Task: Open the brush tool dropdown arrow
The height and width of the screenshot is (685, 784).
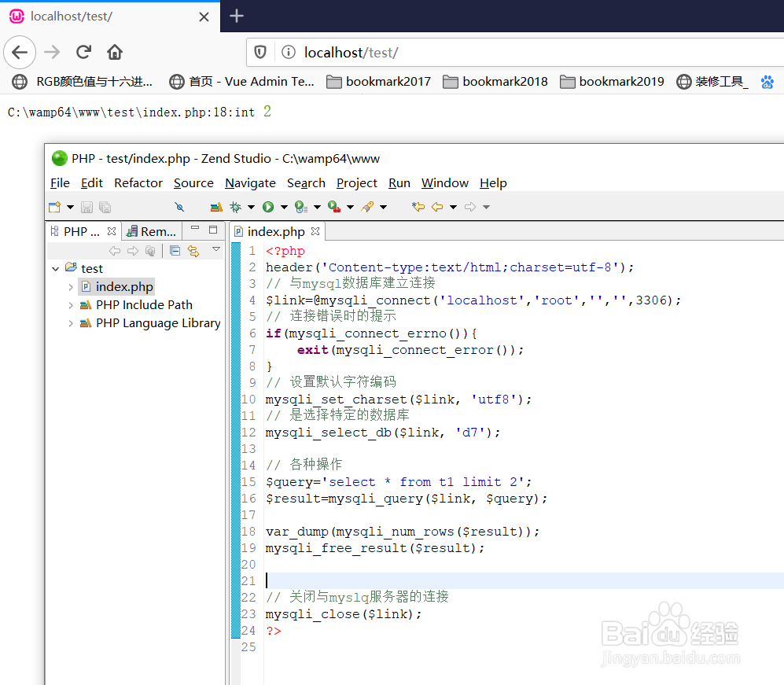Action: coord(384,207)
